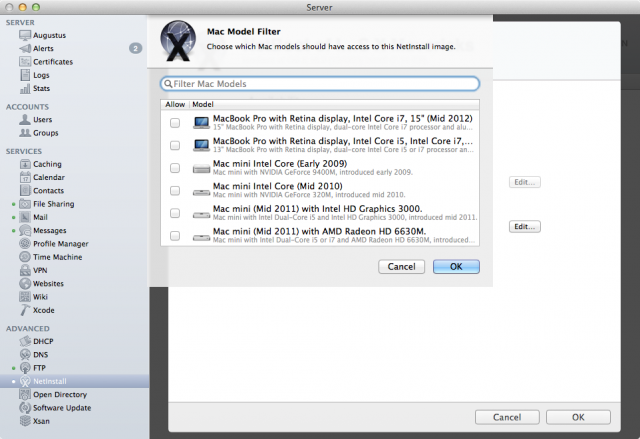Click OK at the bottom of the Server window
This screenshot has width=640, height=439.
pos(578,417)
